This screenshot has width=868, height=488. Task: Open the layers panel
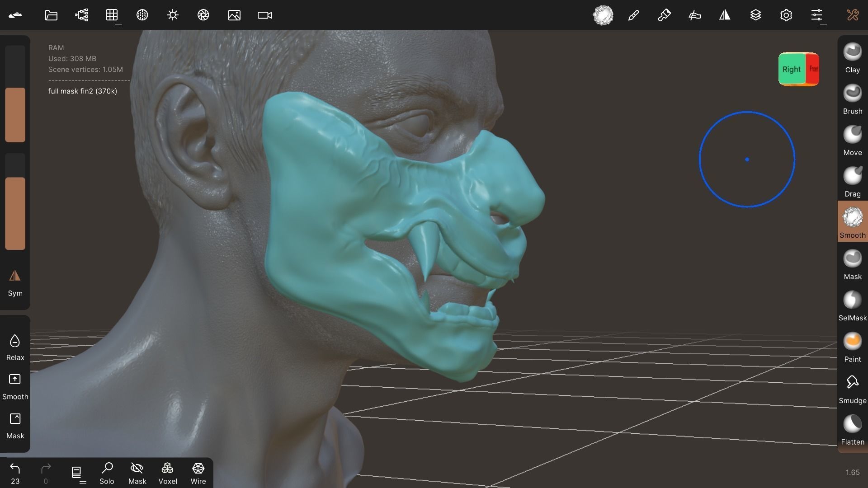tap(755, 15)
